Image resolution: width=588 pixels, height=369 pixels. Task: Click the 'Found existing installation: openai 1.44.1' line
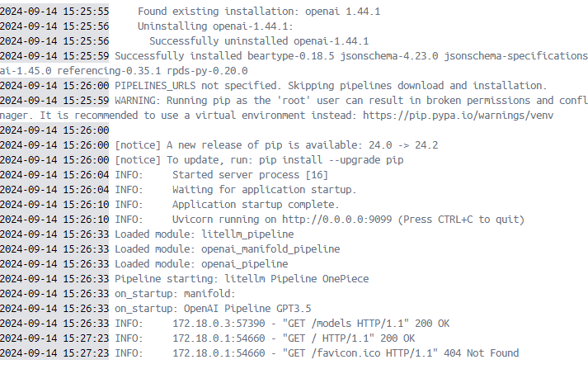click(259, 12)
